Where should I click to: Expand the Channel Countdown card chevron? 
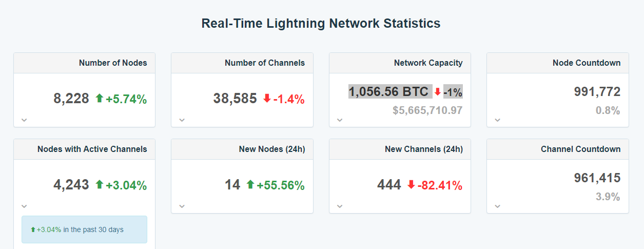(497, 206)
